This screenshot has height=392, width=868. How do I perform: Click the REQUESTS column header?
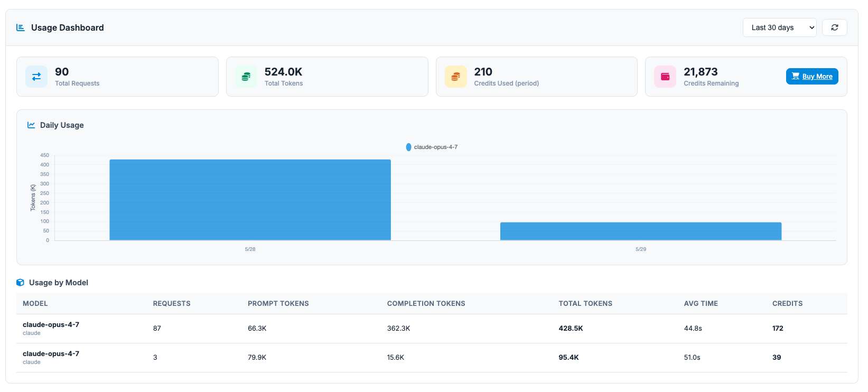172,304
